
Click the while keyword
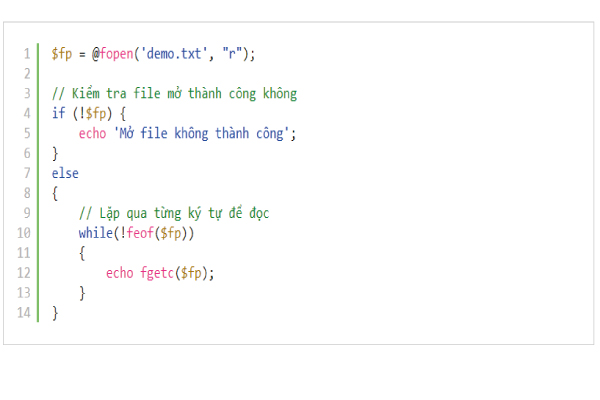coord(95,233)
